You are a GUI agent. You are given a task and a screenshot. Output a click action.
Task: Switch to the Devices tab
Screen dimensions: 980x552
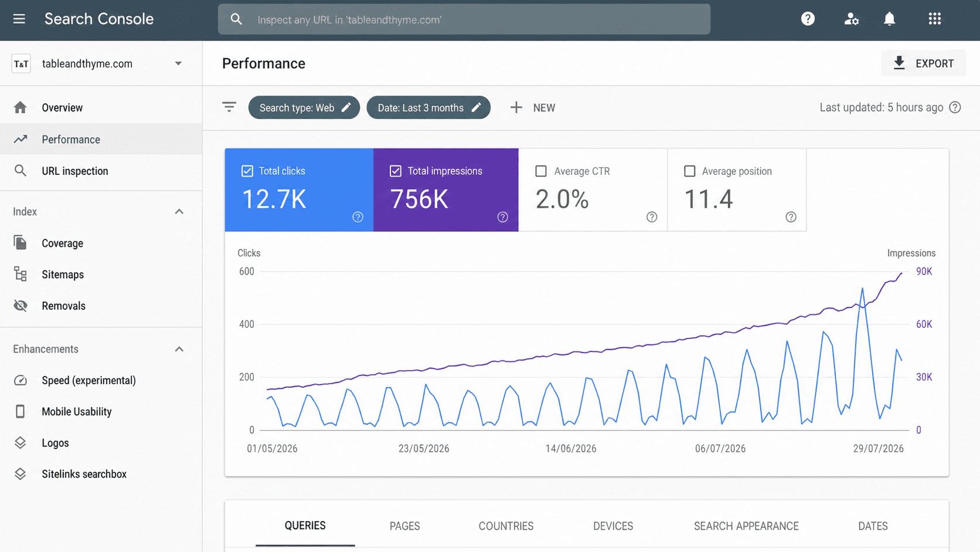point(613,526)
